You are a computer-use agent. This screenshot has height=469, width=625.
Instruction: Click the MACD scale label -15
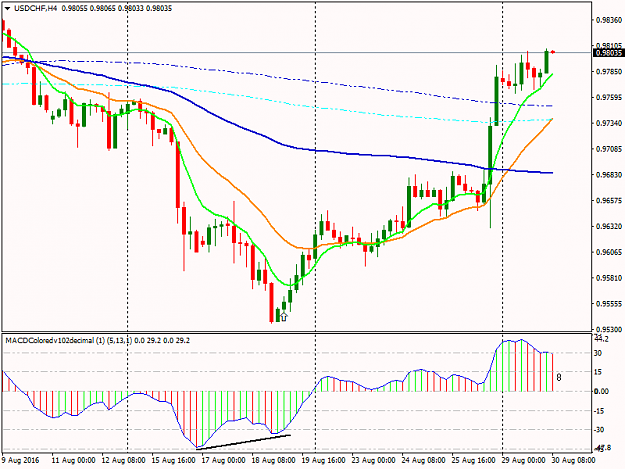pos(598,411)
